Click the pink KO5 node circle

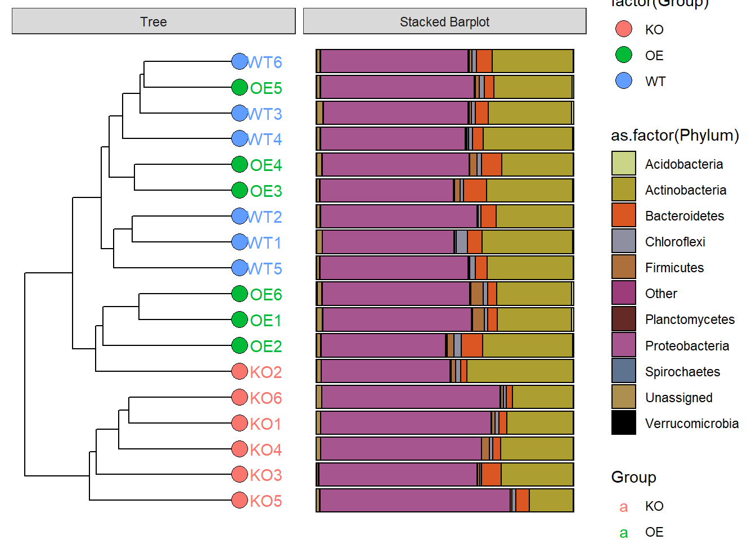pyautogui.click(x=238, y=499)
